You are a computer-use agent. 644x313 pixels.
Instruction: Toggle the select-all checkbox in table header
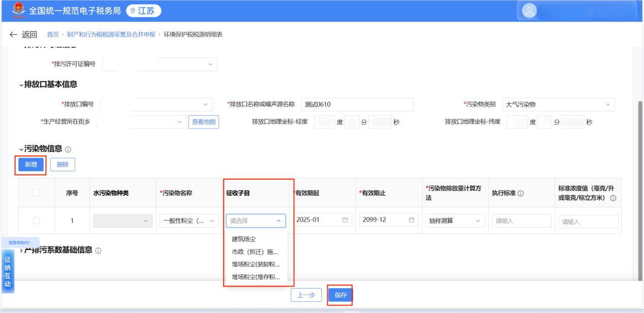tap(36, 193)
